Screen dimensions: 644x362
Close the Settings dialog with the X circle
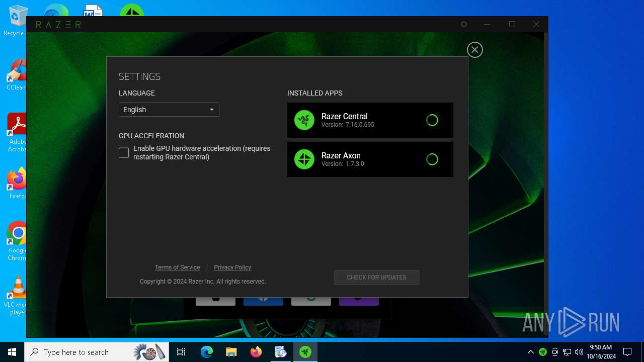[x=474, y=50]
